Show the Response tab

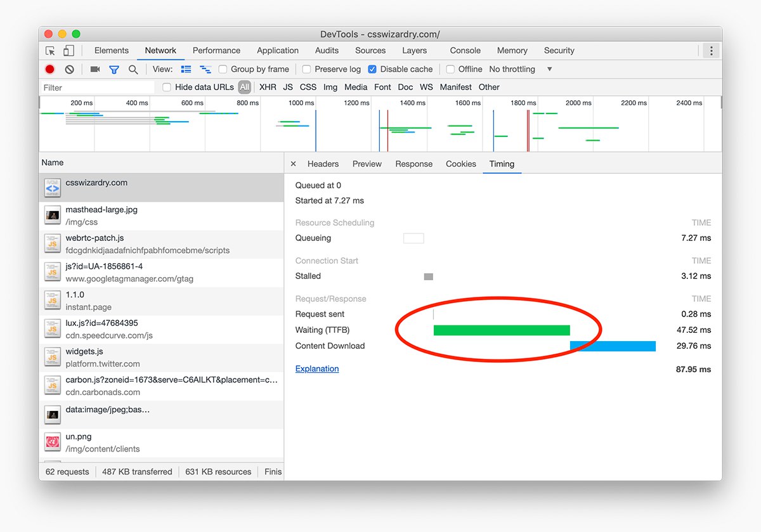pos(413,164)
